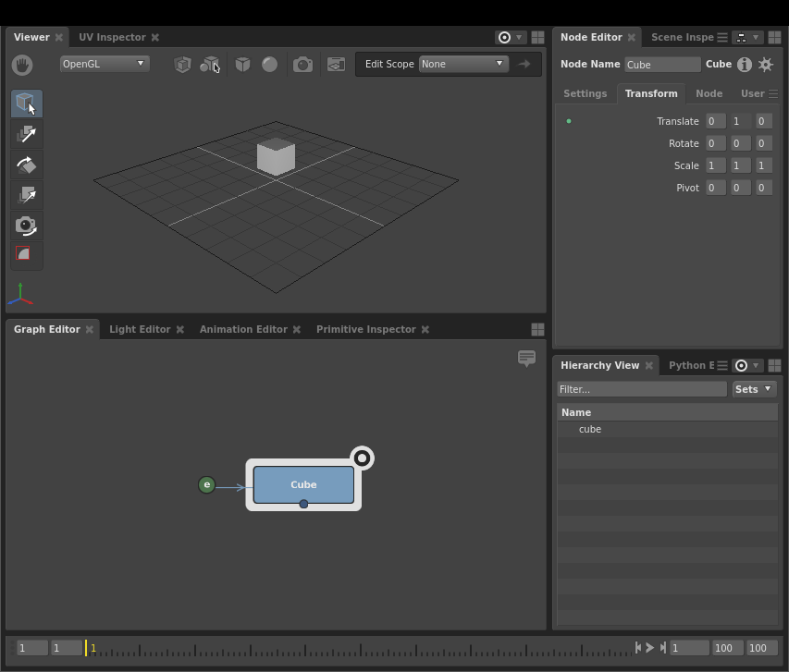
Task: Open the Settings tab in Node Editor
Action: coord(586,93)
